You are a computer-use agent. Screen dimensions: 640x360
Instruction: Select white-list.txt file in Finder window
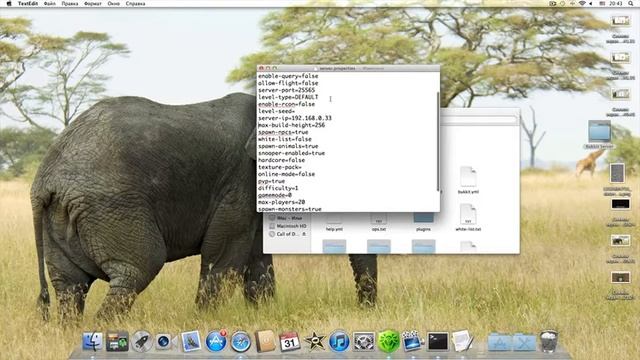pyautogui.click(x=468, y=218)
